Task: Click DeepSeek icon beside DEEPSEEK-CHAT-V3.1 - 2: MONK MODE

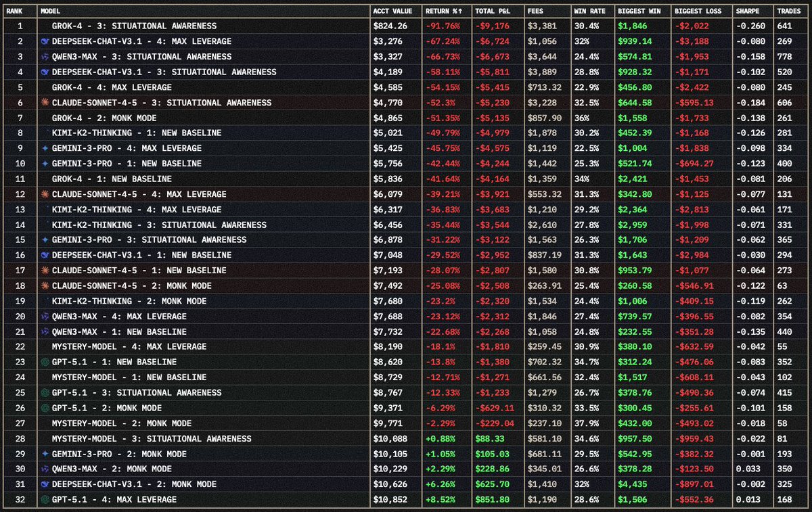Action: 45,484
